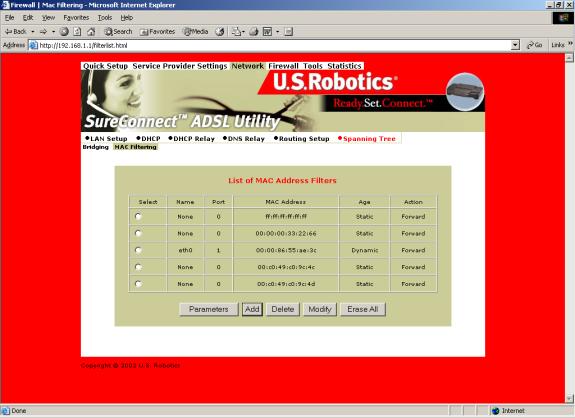Screen dimensions: 575x418
Task: Open the Mail button dropdown arrow
Action: [243, 32]
